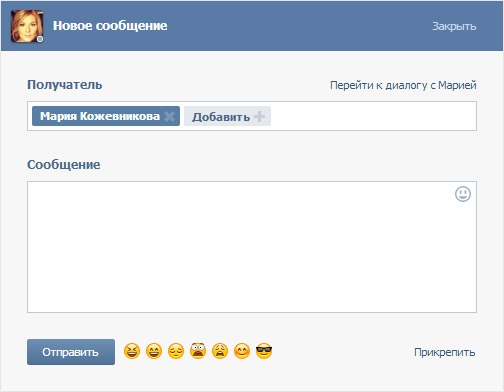Screen dimensions: 504x392
Task: Open the recipient's avatar photo in the header
Action: click(x=27, y=26)
